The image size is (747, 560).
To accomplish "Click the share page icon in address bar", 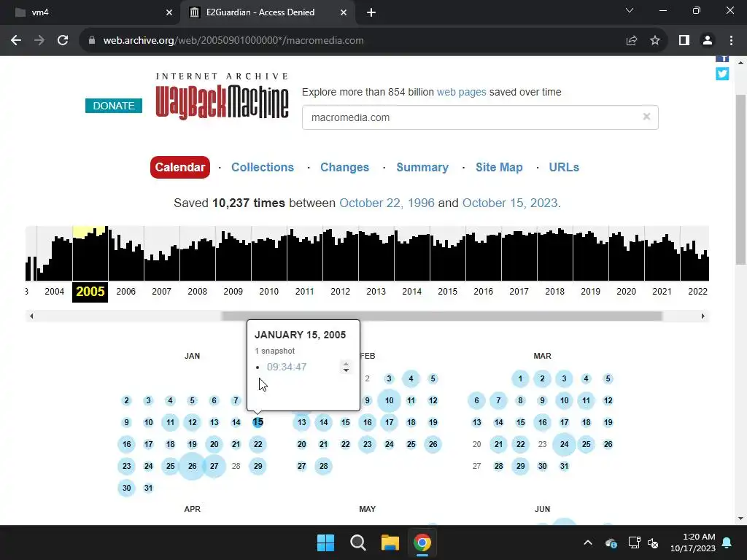I will pos(632,41).
